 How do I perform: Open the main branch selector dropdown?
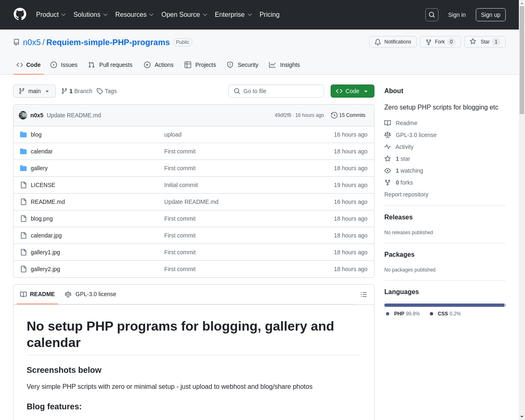tap(34, 91)
